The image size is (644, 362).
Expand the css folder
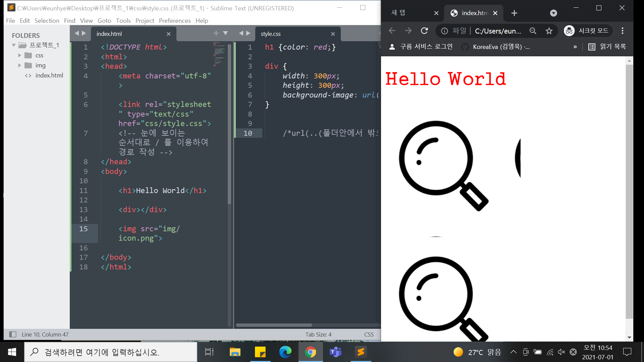pos(19,55)
